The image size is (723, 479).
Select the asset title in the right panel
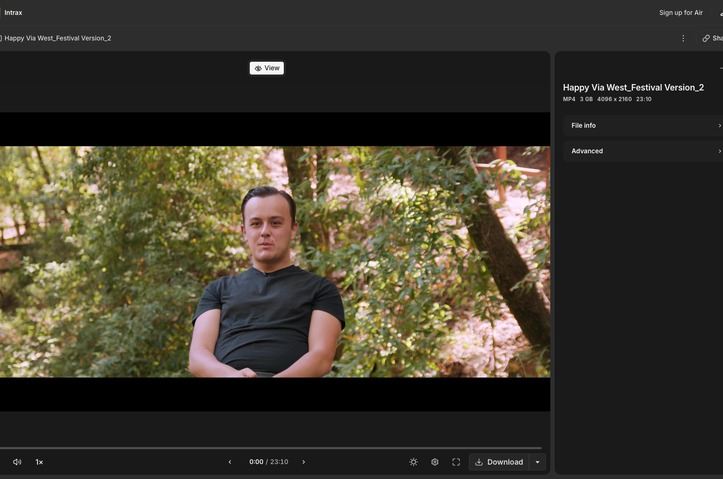click(x=633, y=88)
